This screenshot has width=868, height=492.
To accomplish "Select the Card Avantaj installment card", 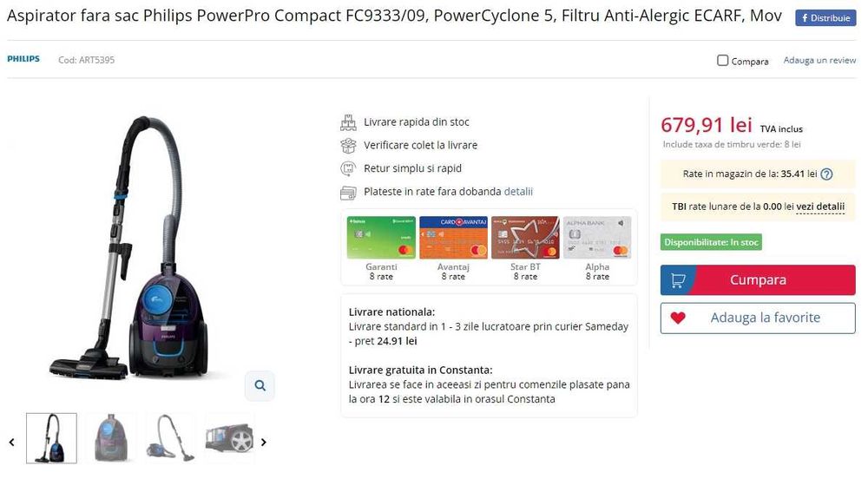I will [453, 238].
